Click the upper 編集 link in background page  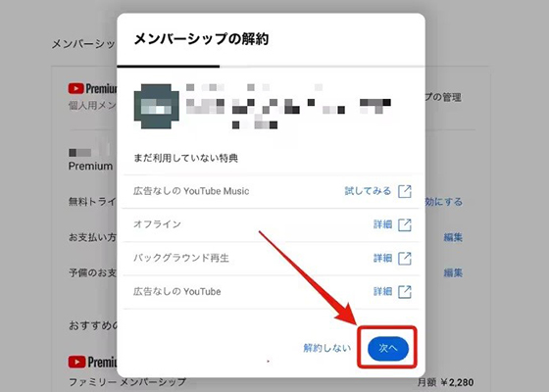click(x=453, y=237)
